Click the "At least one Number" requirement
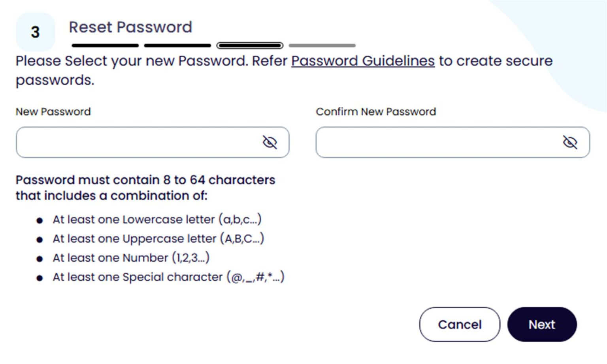Screen dimensions: 607x364 [x=131, y=258]
